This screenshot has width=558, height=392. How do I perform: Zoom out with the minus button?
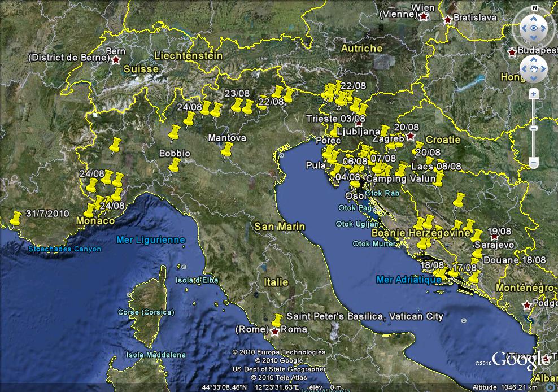coord(534,163)
